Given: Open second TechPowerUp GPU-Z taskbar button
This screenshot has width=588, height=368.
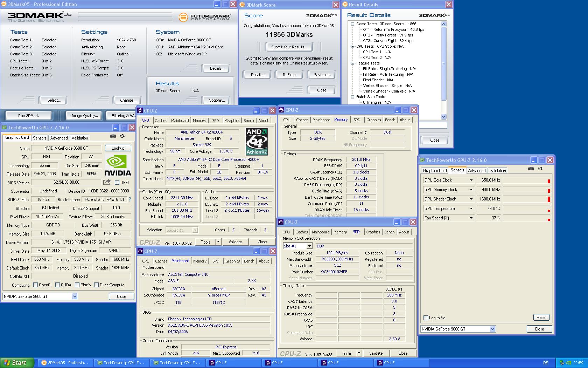Looking at the screenshot, I should coord(177,363).
